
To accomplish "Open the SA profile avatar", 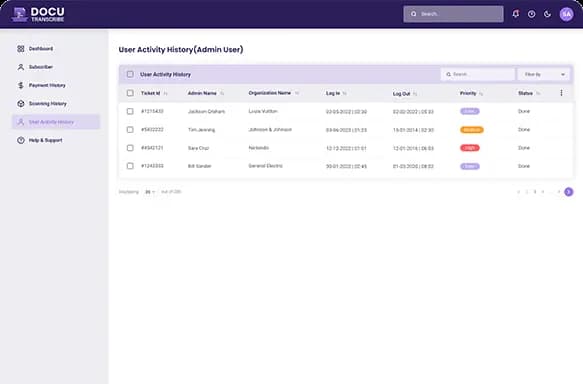I will (566, 14).
